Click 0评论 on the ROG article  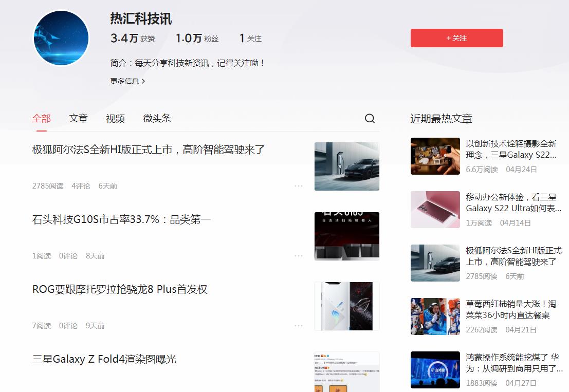click(68, 326)
